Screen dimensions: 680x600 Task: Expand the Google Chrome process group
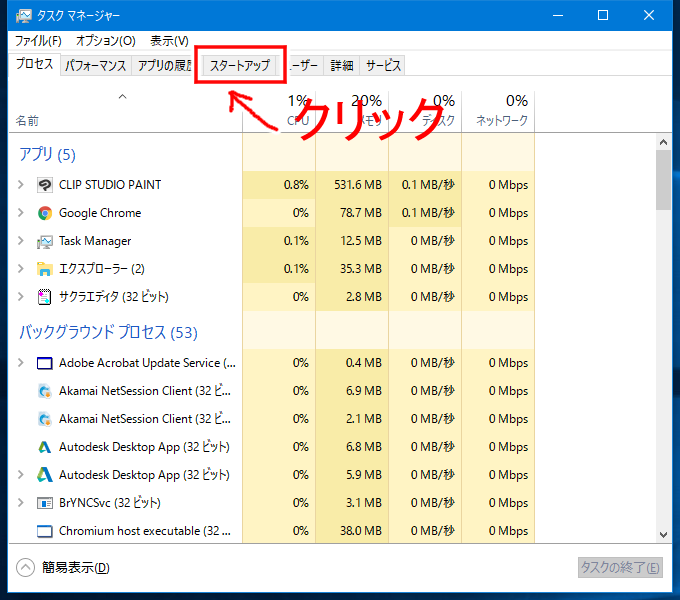(x=20, y=212)
